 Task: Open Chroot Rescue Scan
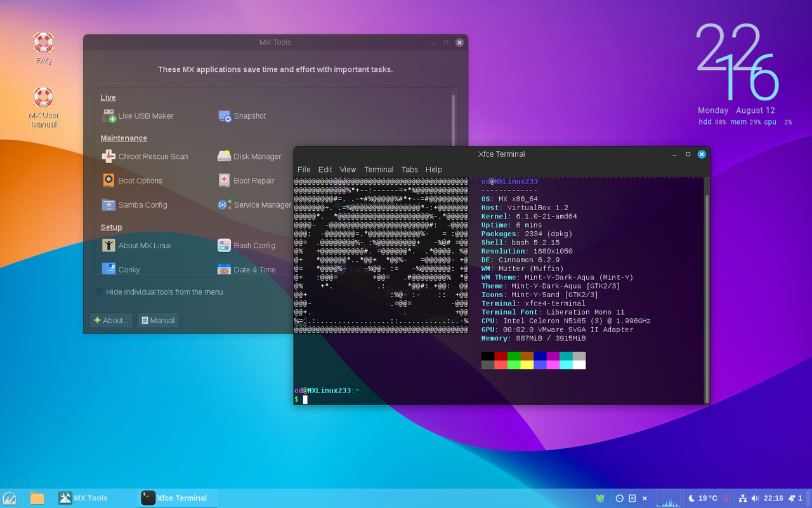(x=145, y=156)
